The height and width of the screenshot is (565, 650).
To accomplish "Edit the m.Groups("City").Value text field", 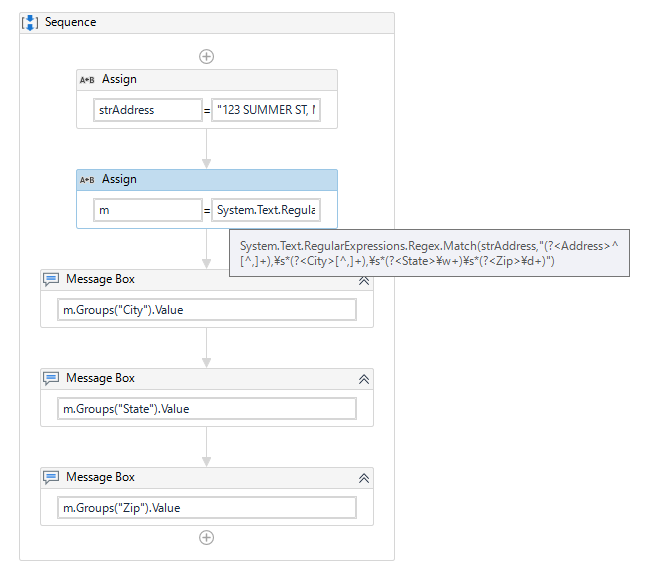I will click(207, 310).
